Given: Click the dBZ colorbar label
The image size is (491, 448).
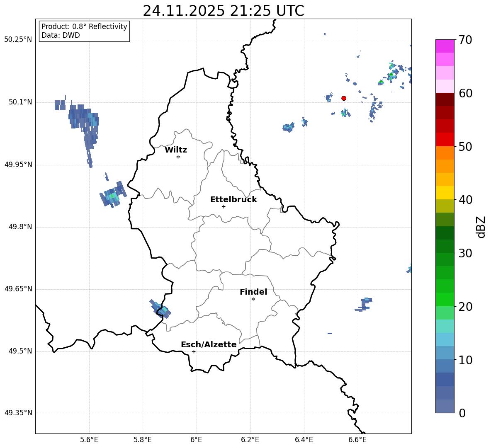Looking at the screenshot, I should (480, 227).
